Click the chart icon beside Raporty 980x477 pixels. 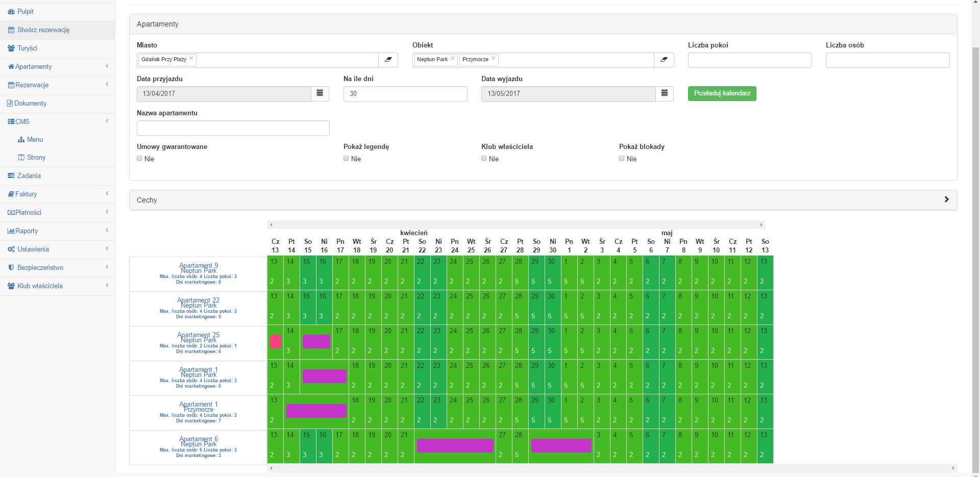[11, 231]
